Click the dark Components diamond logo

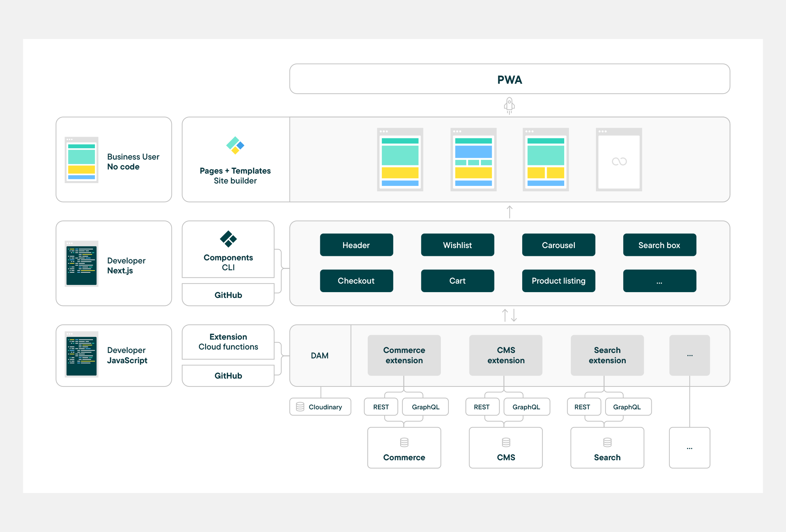[x=228, y=239]
